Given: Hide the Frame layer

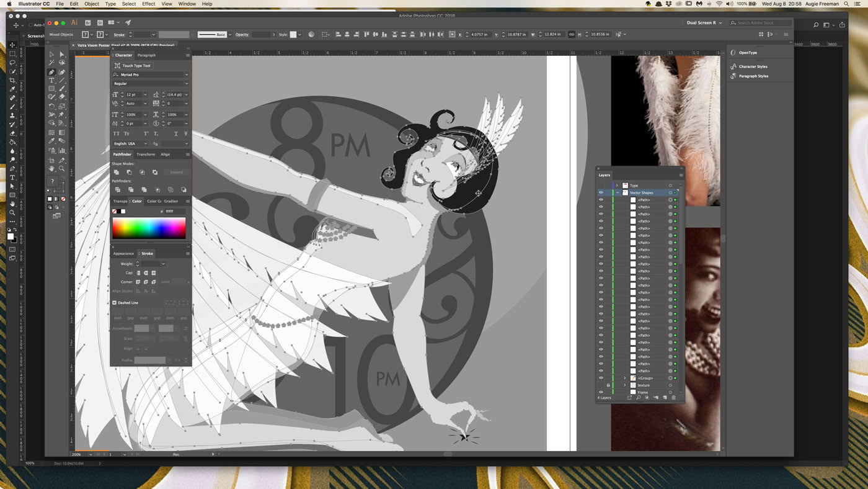Looking at the screenshot, I should pos(601,392).
